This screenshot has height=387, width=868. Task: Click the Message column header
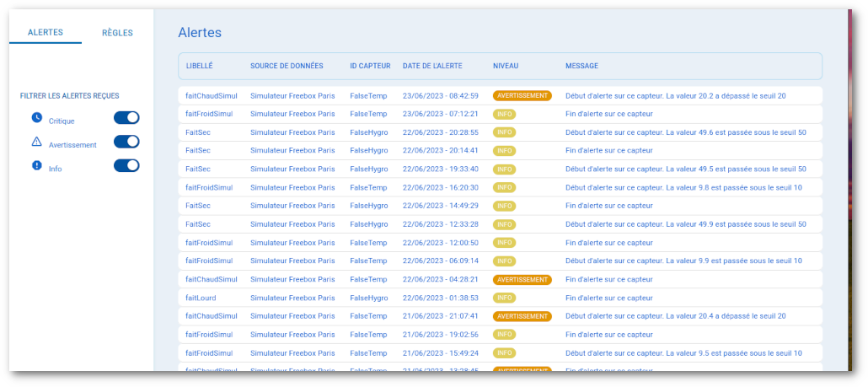coord(581,66)
